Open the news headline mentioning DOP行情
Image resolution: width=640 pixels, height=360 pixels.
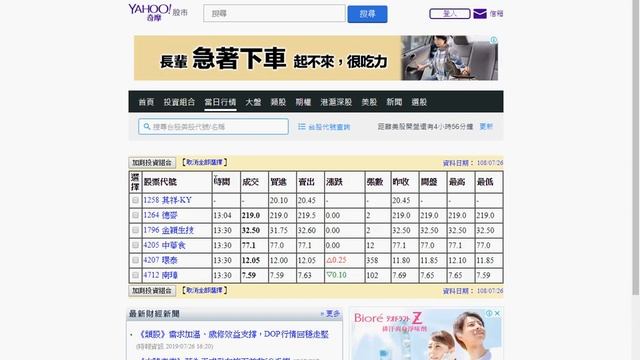click(x=233, y=334)
